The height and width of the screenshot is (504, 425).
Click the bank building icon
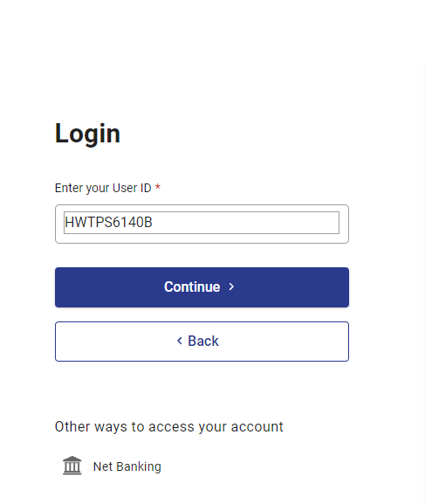(x=72, y=466)
